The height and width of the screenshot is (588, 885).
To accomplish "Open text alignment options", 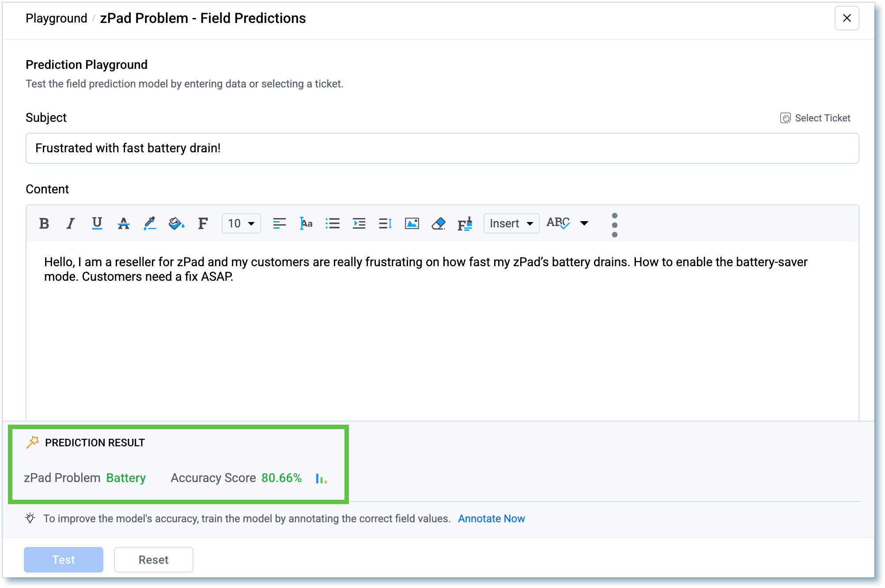I will [x=279, y=223].
